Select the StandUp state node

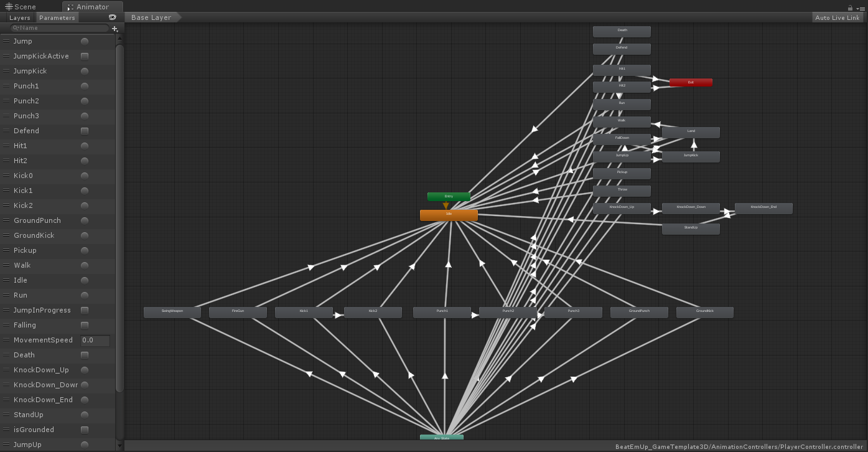pyautogui.click(x=691, y=228)
